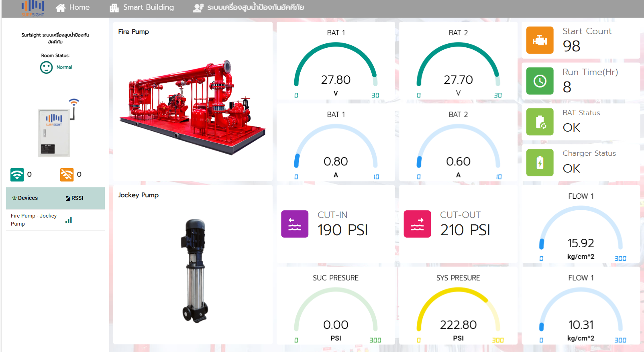The image size is (644, 352).
Task: Open the Thai fire pump system menu
Action: tap(249, 8)
